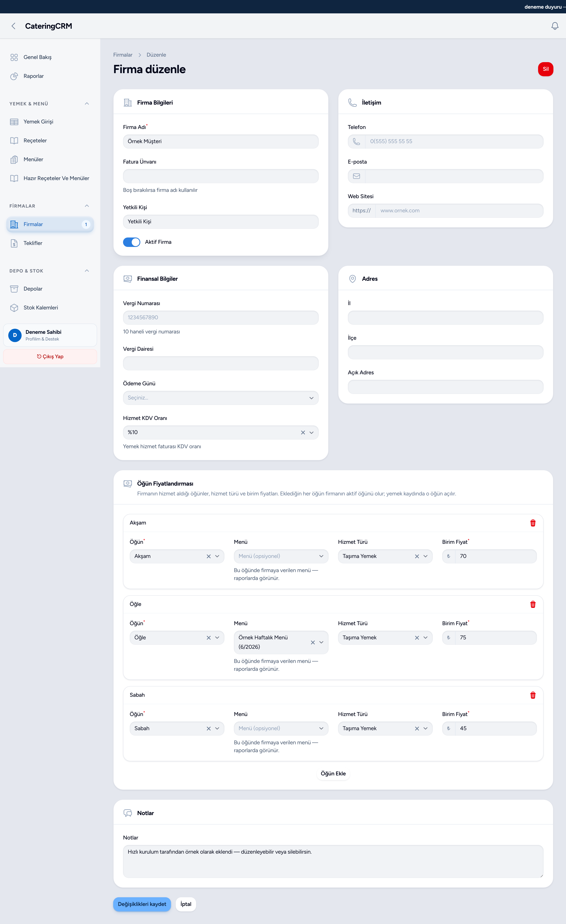Screen dimensions: 566x924
Task: Open Genel Bakış in the sidebar
Action: point(50,57)
